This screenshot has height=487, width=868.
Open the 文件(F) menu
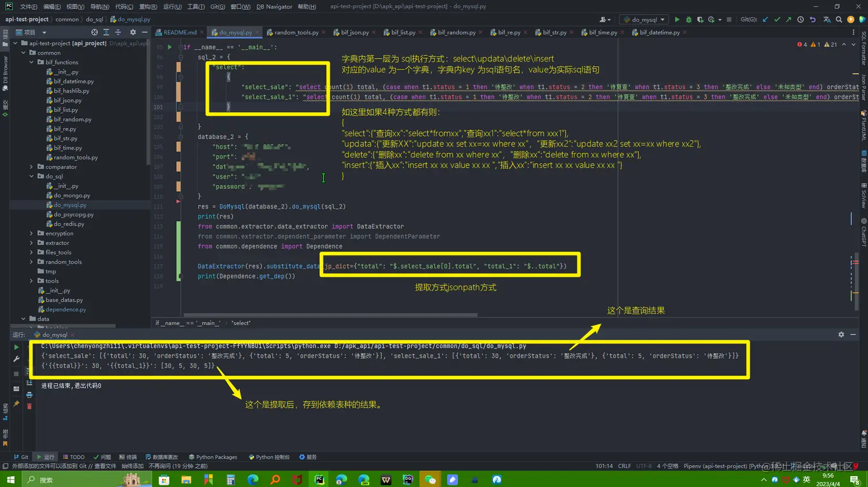click(28, 6)
